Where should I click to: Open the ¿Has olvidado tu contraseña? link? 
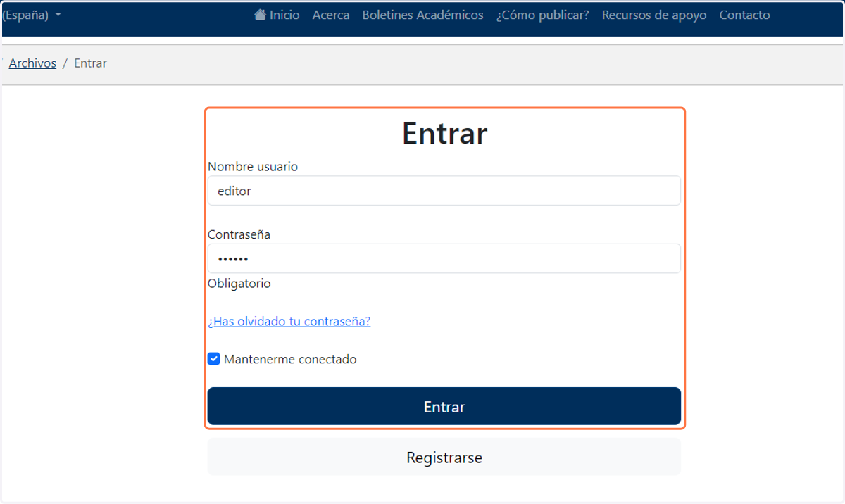click(289, 322)
